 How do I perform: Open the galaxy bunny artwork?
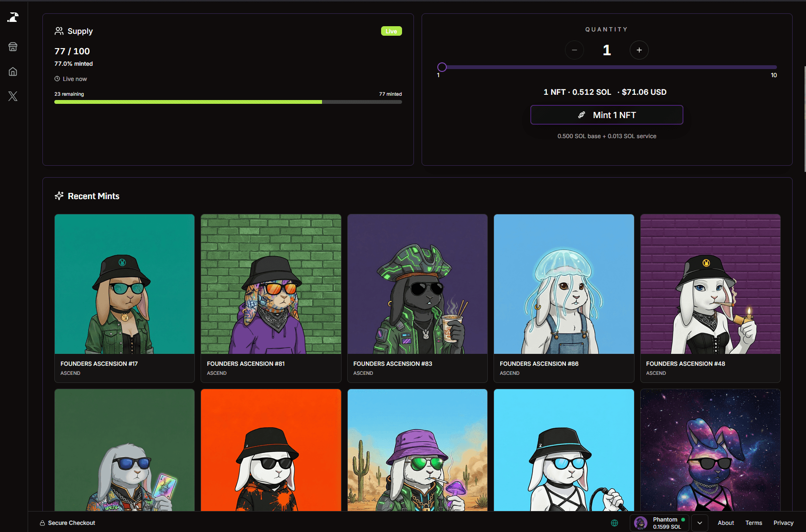click(x=710, y=450)
